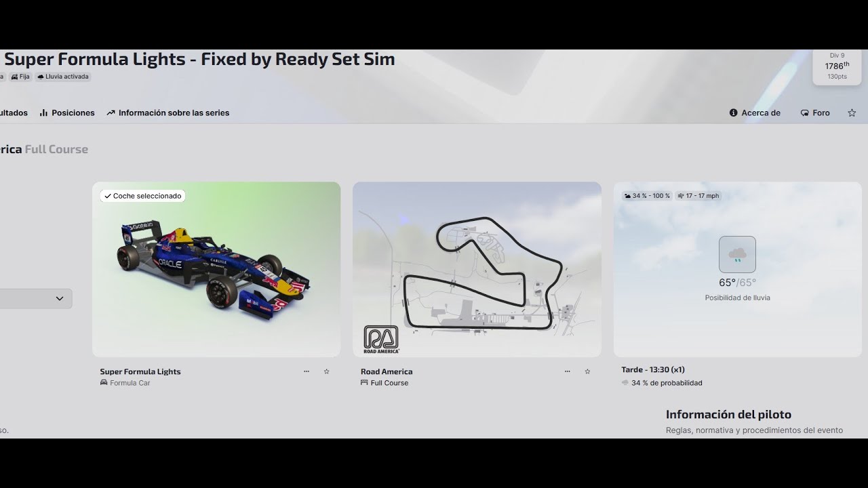
Task: Open the Road America track map thumbnail
Action: pyautogui.click(x=477, y=269)
